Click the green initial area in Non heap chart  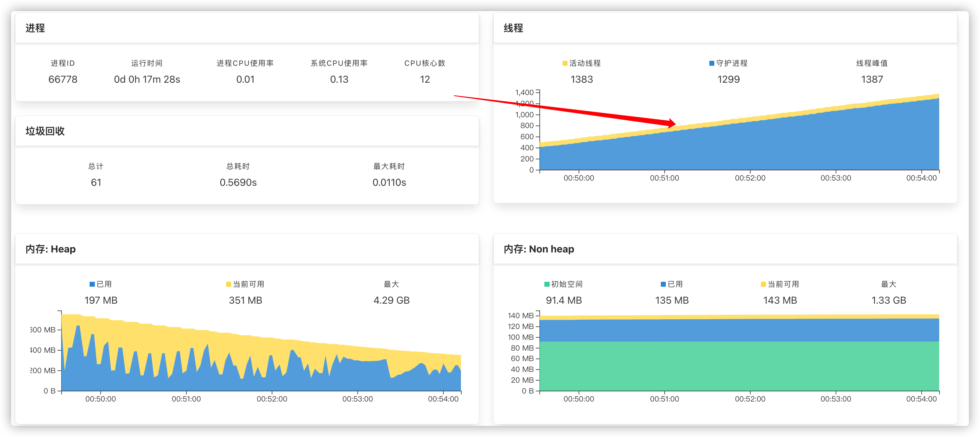(739, 366)
